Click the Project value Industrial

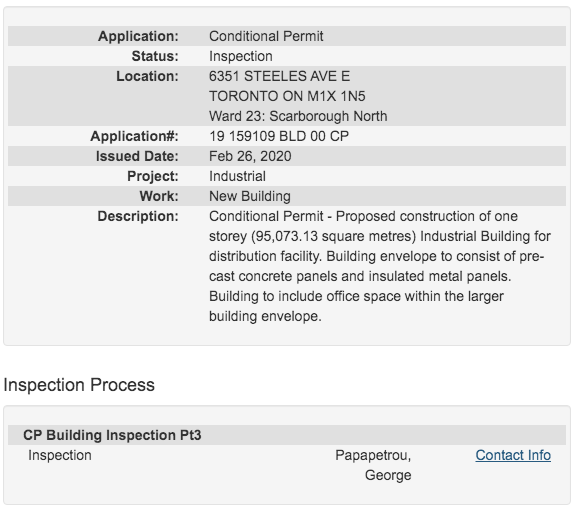tap(237, 176)
